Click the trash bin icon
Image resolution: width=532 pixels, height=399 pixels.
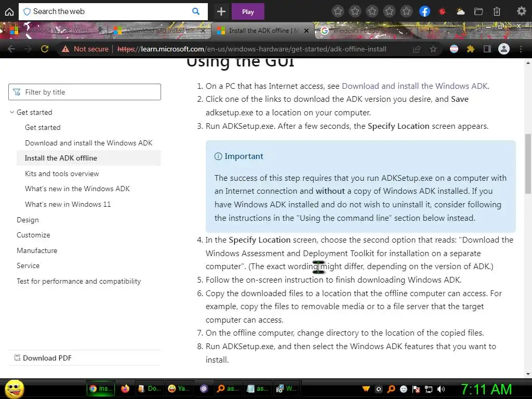point(497,12)
